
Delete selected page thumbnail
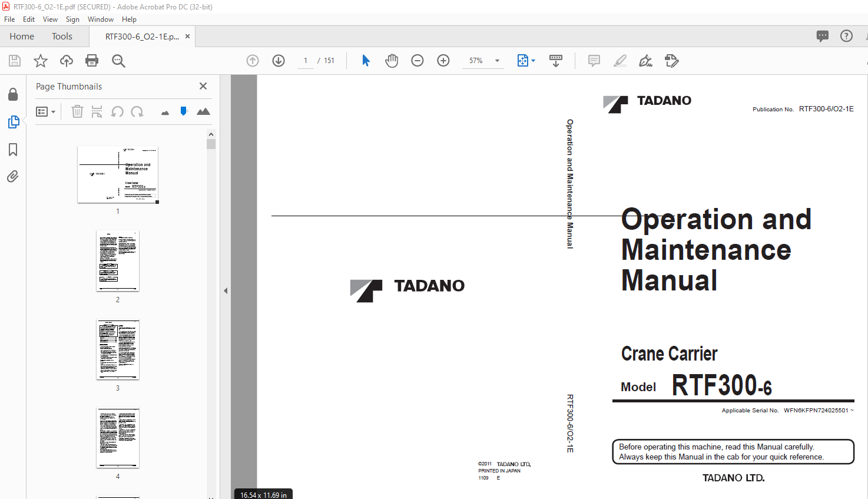pos(77,111)
